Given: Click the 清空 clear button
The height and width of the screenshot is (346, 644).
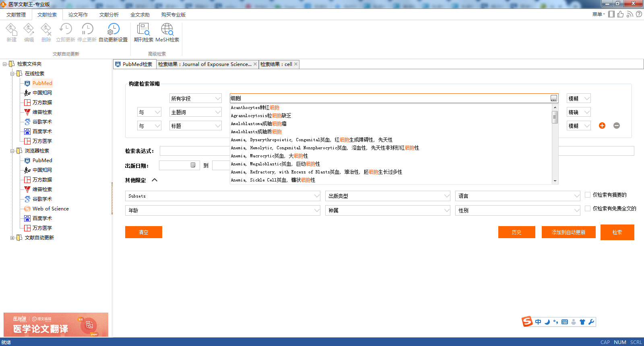Looking at the screenshot, I should coord(143,232).
